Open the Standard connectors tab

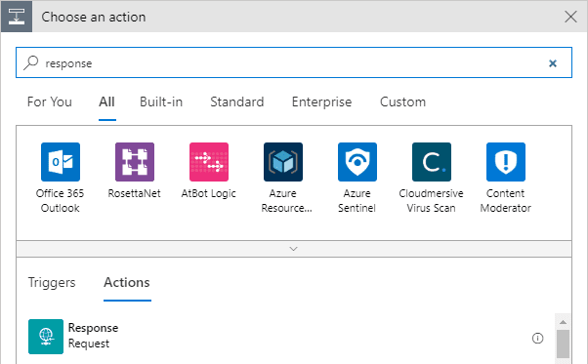(237, 101)
